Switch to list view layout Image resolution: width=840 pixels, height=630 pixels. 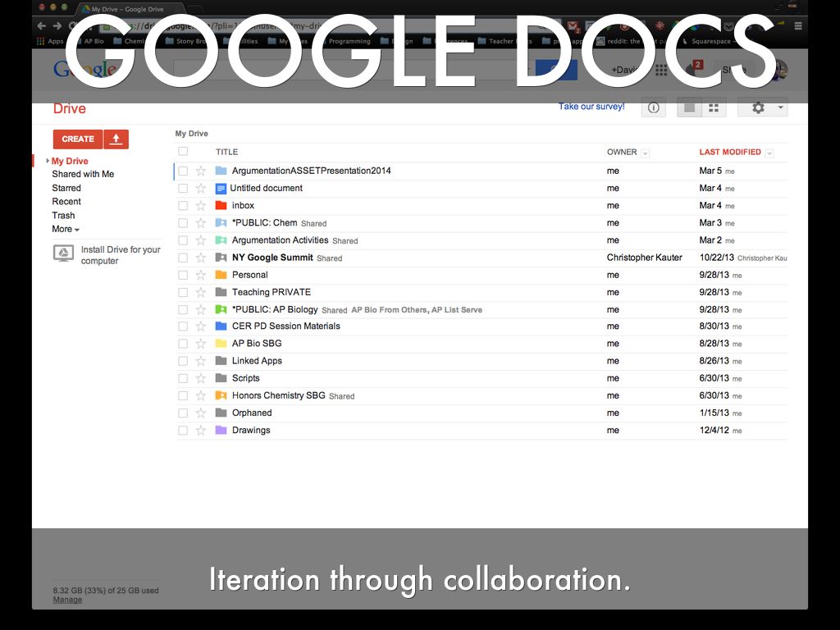click(689, 107)
